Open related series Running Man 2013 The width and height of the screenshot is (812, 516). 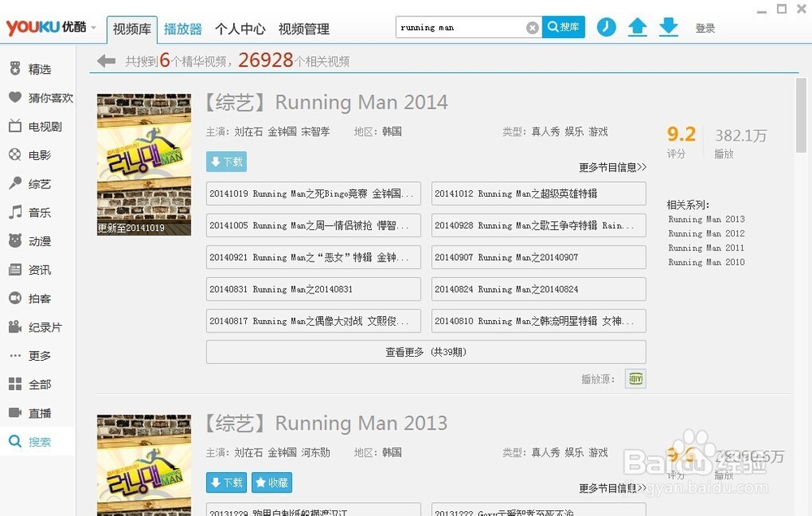[x=706, y=219]
